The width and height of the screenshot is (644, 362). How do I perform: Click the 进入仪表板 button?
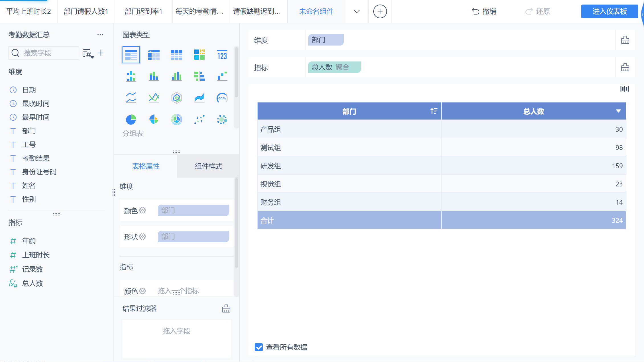click(609, 11)
